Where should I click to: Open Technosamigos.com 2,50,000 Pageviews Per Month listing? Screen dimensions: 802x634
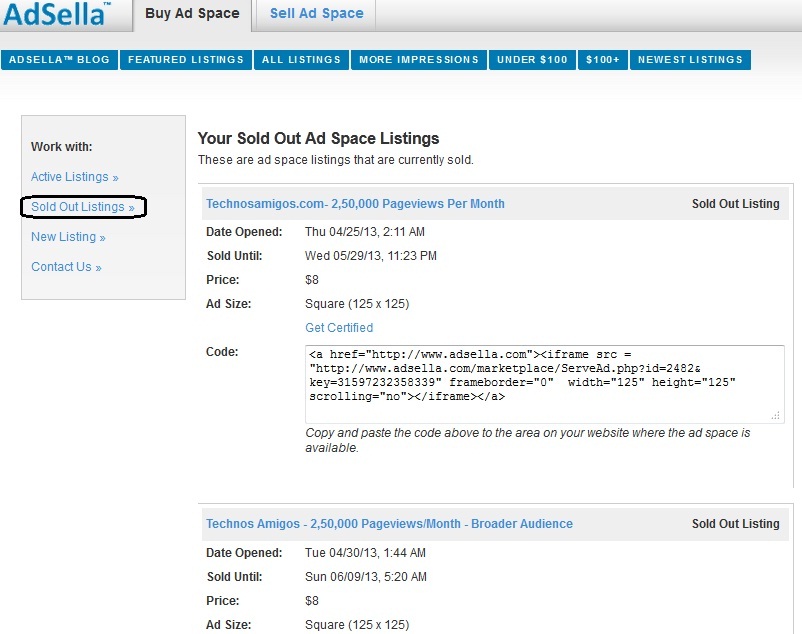click(x=355, y=204)
